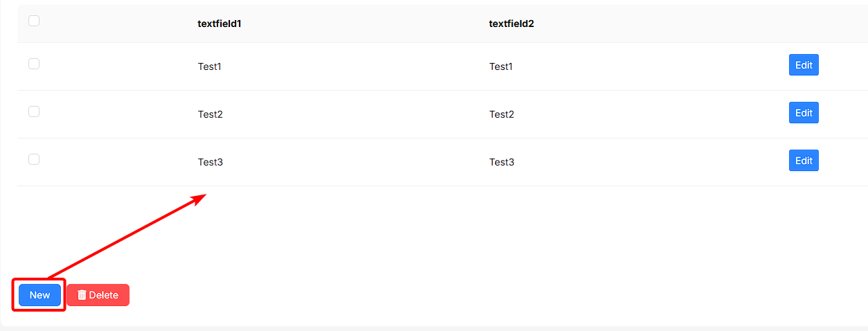Click the textfield1 column header
The image size is (868, 331).
click(220, 24)
